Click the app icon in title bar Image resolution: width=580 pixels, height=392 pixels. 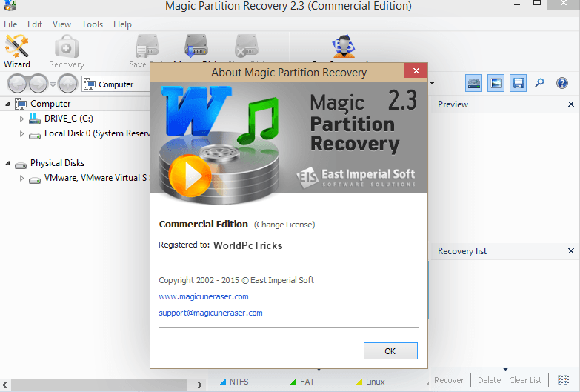click(10, 5)
